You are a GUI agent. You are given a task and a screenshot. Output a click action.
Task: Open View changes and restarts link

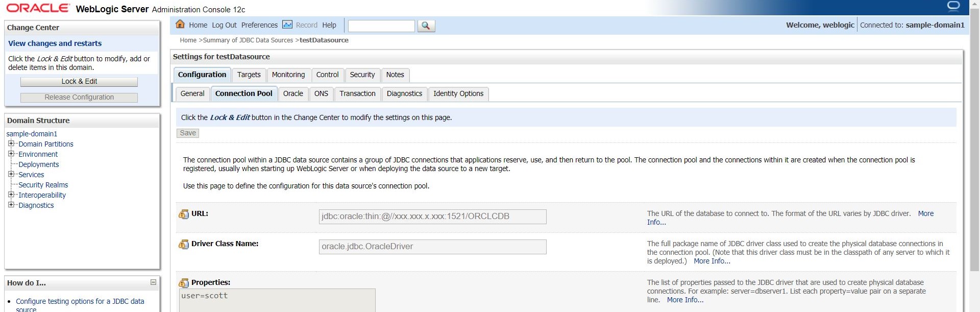55,43
